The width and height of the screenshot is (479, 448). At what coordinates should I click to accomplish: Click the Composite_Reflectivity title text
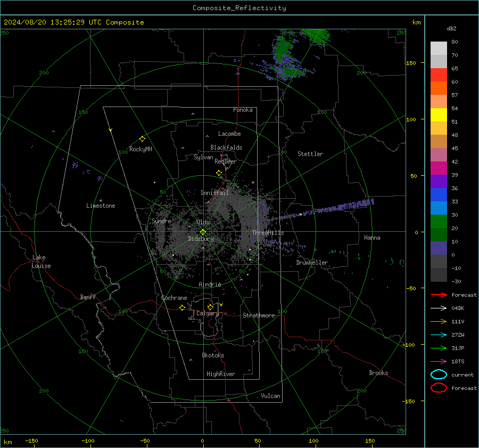point(240,8)
